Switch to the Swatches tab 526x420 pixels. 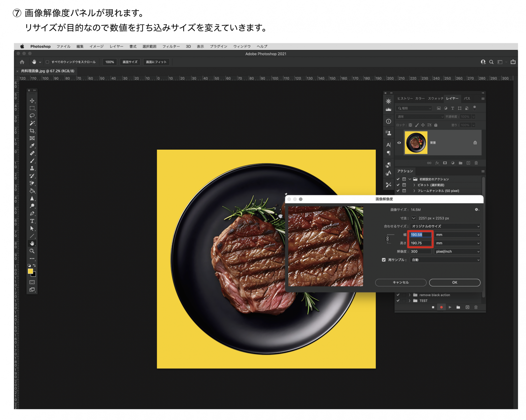pyautogui.click(x=436, y=98)
